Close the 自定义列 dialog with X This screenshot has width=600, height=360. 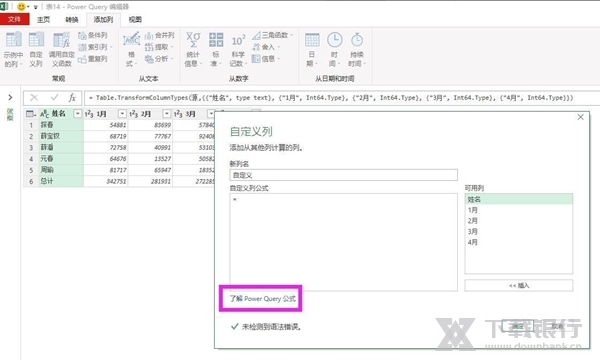coord(580,117)
